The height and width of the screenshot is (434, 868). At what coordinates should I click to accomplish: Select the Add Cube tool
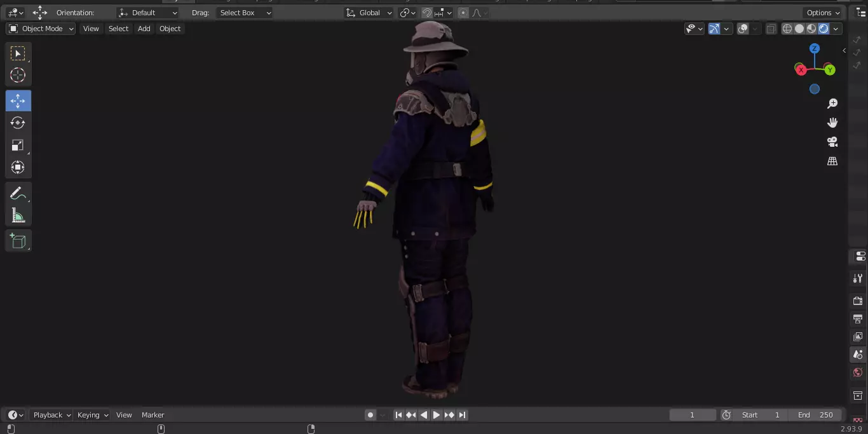coord(18,241)
